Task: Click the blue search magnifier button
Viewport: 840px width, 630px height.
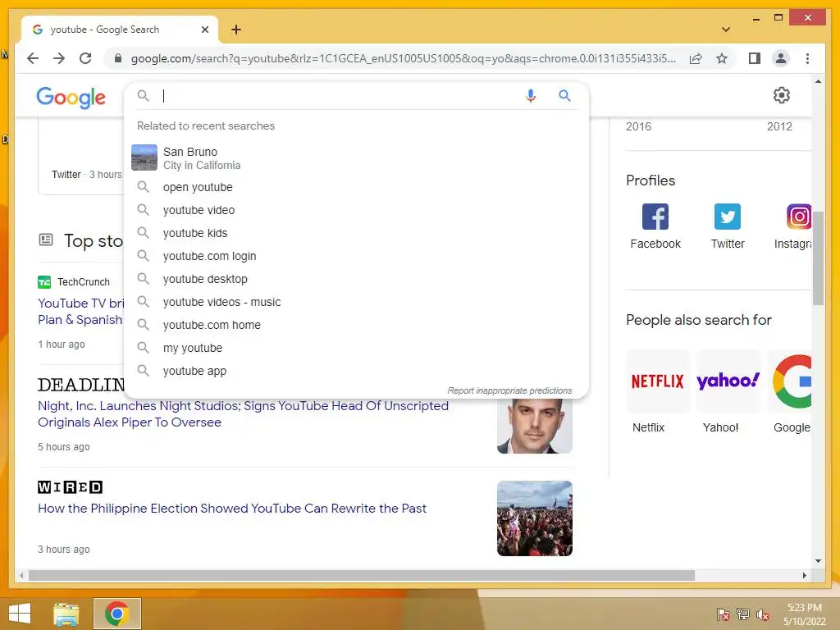Action: coord(564,96)
